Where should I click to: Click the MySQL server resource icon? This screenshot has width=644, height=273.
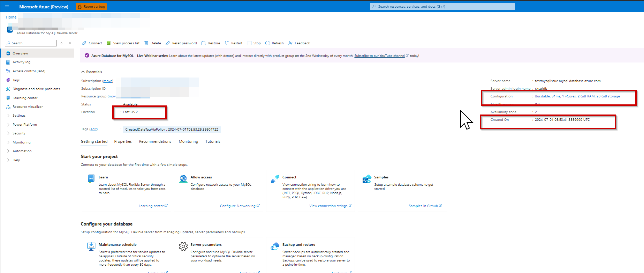tap(10, 29)
